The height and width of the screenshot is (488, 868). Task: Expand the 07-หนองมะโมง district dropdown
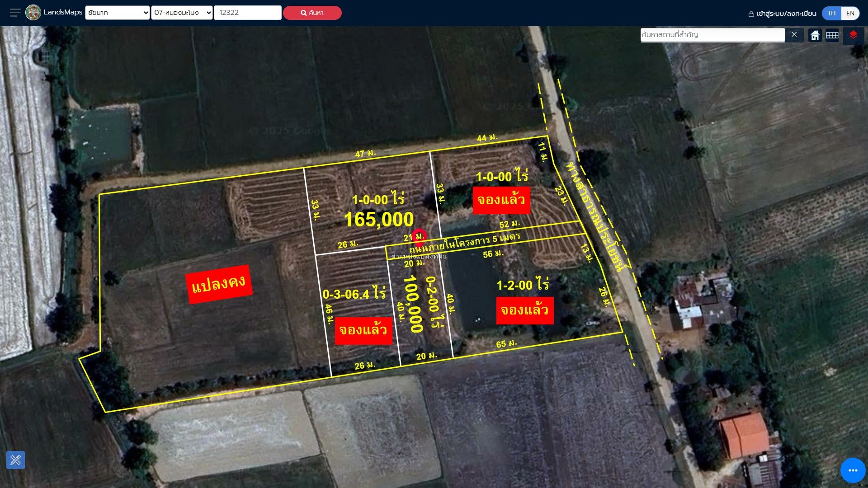point(182,13)
